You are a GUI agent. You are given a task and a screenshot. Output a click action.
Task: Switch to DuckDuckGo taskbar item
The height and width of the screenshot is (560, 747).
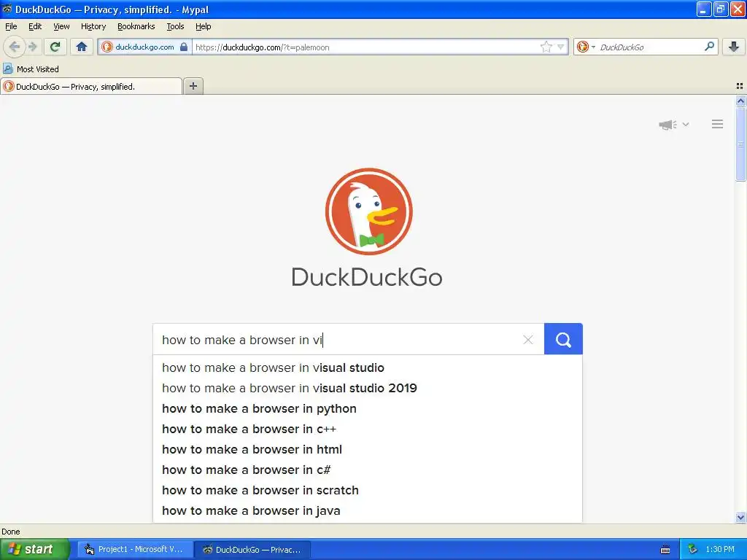[253, 549]
